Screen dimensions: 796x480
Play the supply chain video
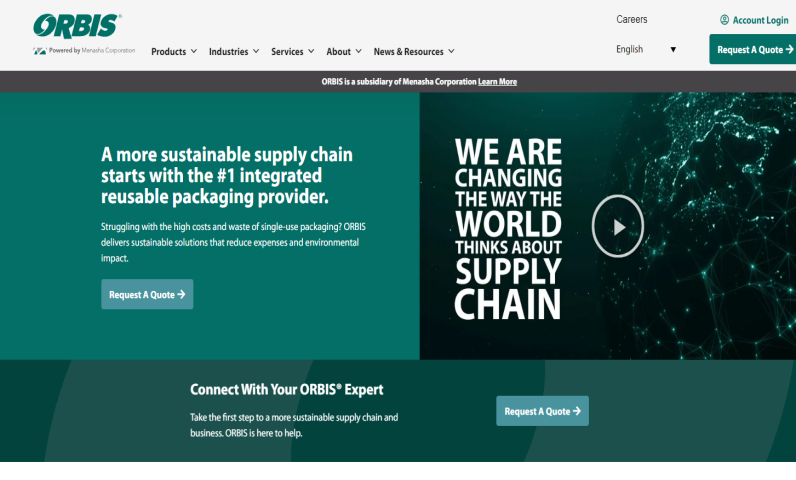[618, 226]
